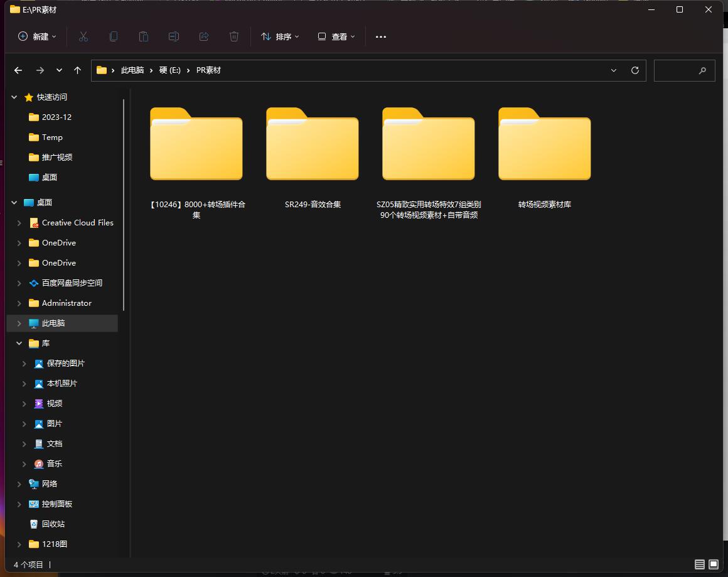
Task: Select 推广视频 in quick access
Action: [x=50, y=158]
